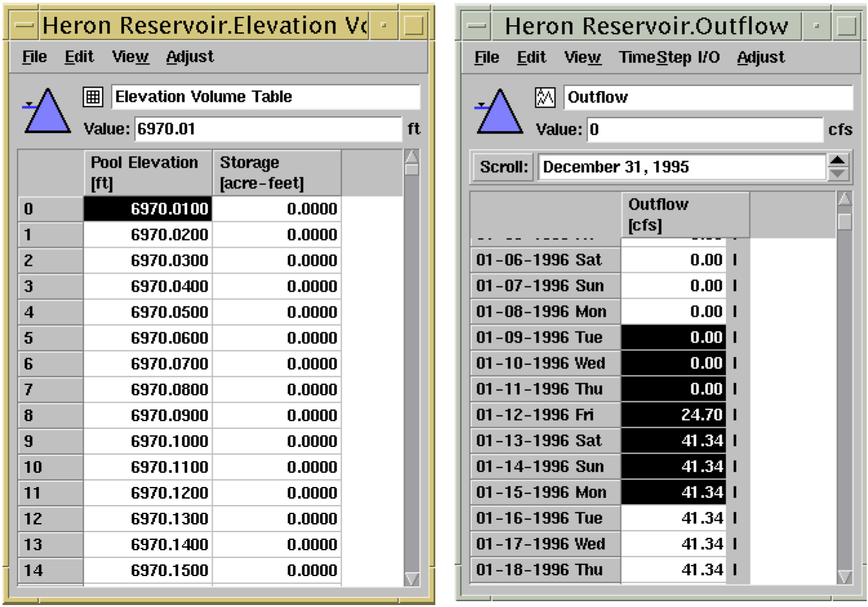Select row 5 header in Elevation table

click(50, 338)
